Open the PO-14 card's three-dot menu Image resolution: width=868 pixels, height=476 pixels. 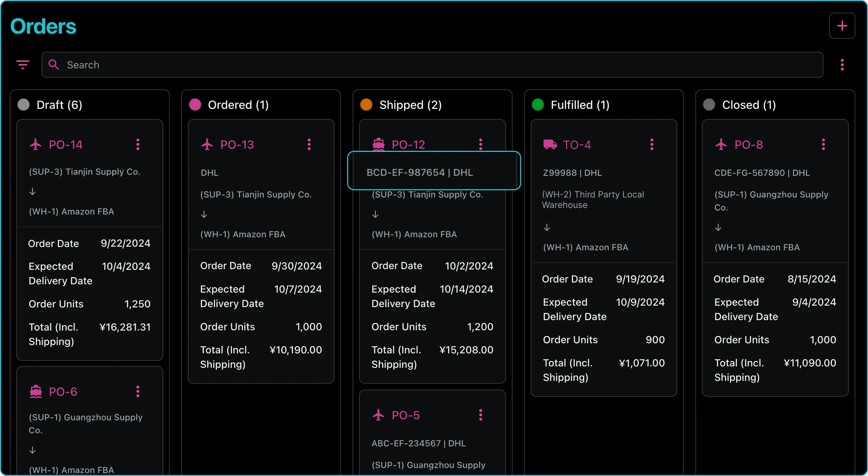pyautogui.click(x=138, y=144)
